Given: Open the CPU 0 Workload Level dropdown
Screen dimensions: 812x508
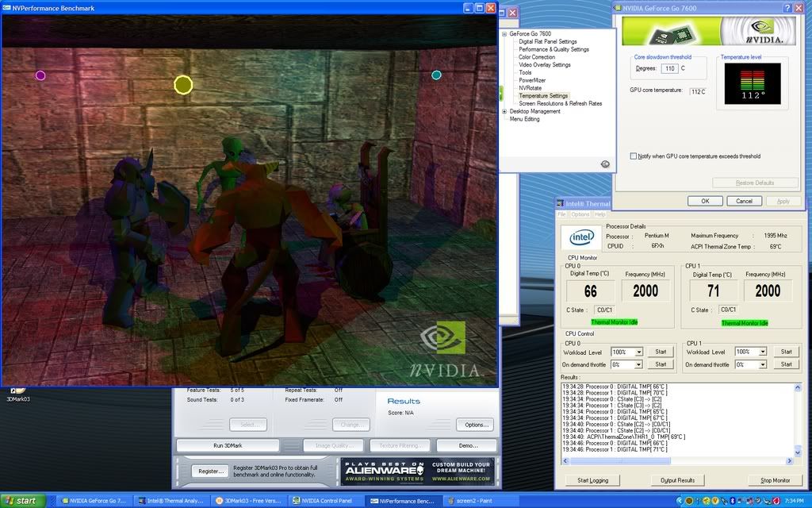Looking at the screenshot, I should (638, 352).
